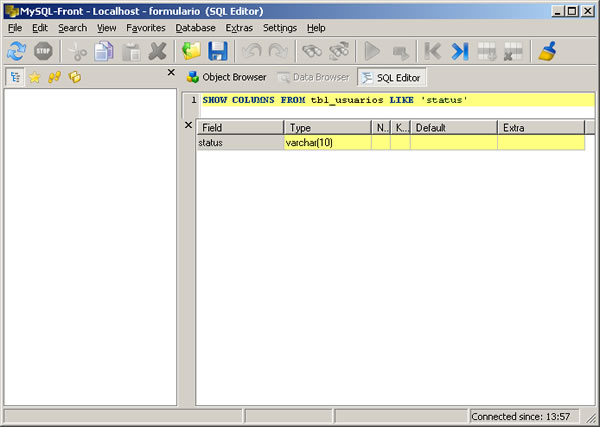Image resolution: width=600 pixels, height=427 pixels.
Task: Select the tree view navigator icon
Action: [x=15, y=77]
